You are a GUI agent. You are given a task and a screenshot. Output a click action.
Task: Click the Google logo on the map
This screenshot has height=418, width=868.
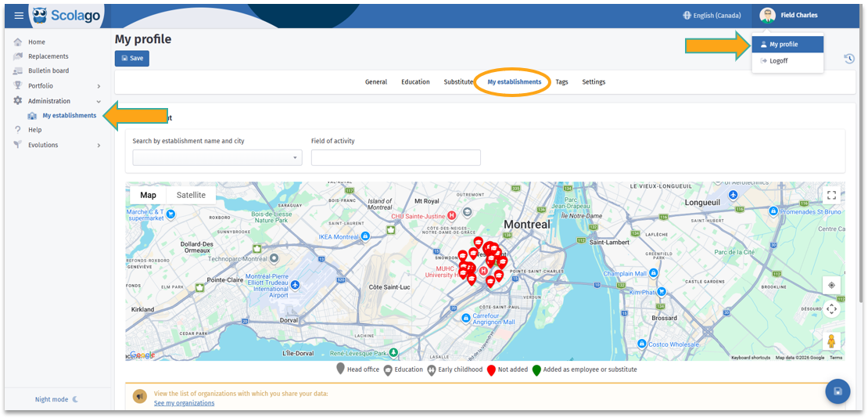(143, 355)
